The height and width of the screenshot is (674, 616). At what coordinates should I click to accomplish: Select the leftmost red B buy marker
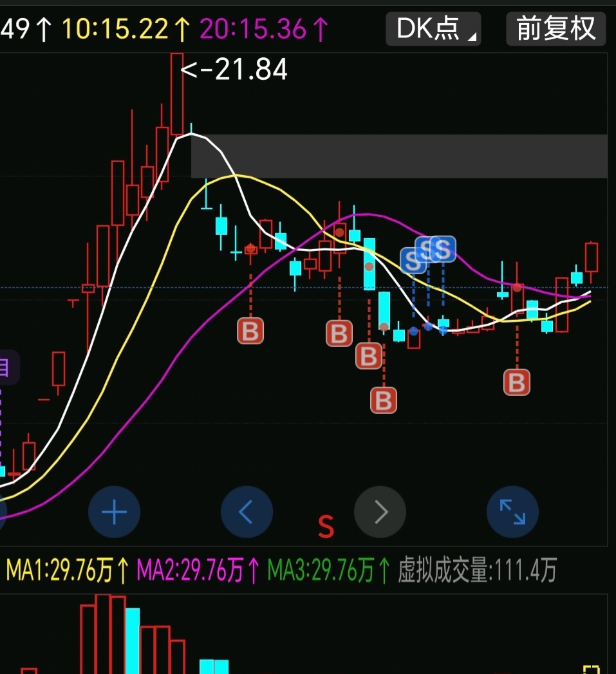click(x=250, y=331)
